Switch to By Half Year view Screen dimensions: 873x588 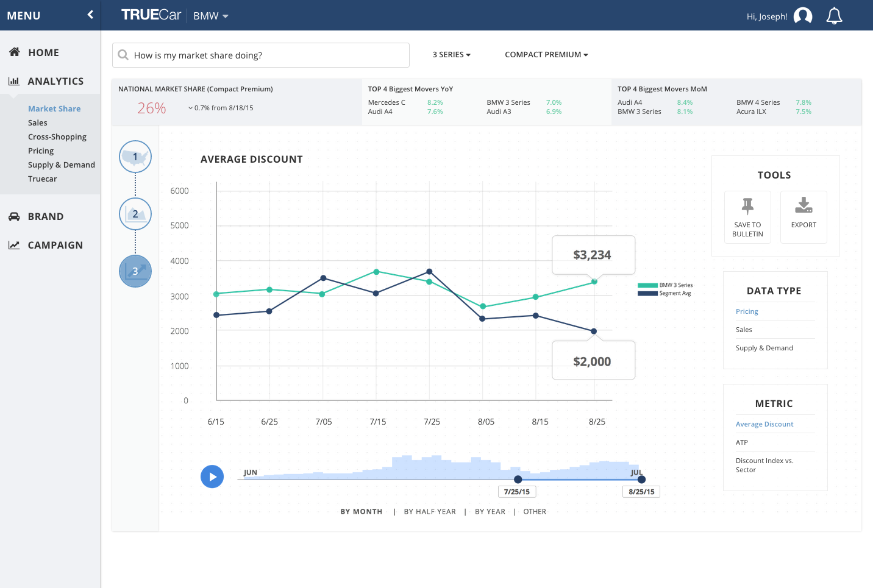(x=430, y=512)
